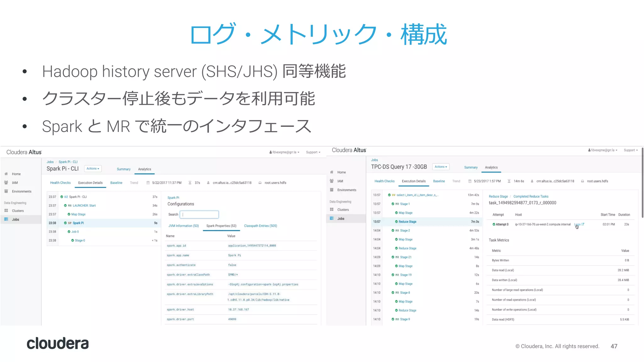Click Jobs breadcrumb in the right window
Viewport: 644px width, 362px height.
point(374,160)
